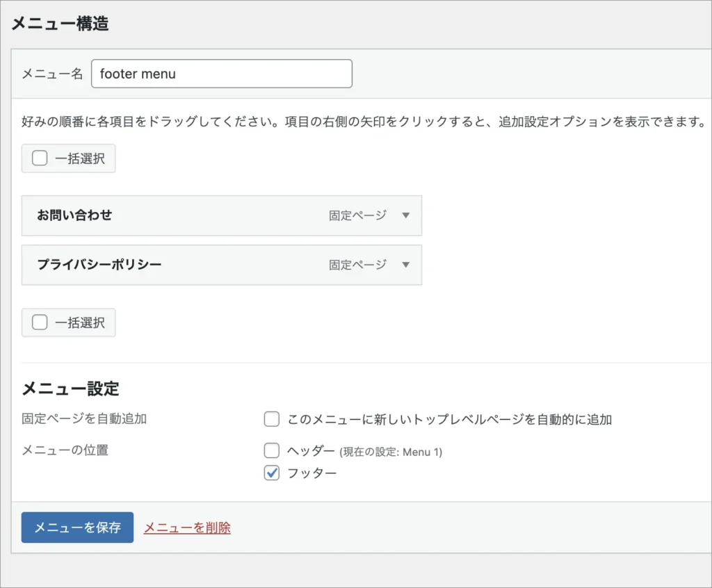Click the メニューを保存 button
The width and height of the screenshot is (712, 588).
click(77, 528)
